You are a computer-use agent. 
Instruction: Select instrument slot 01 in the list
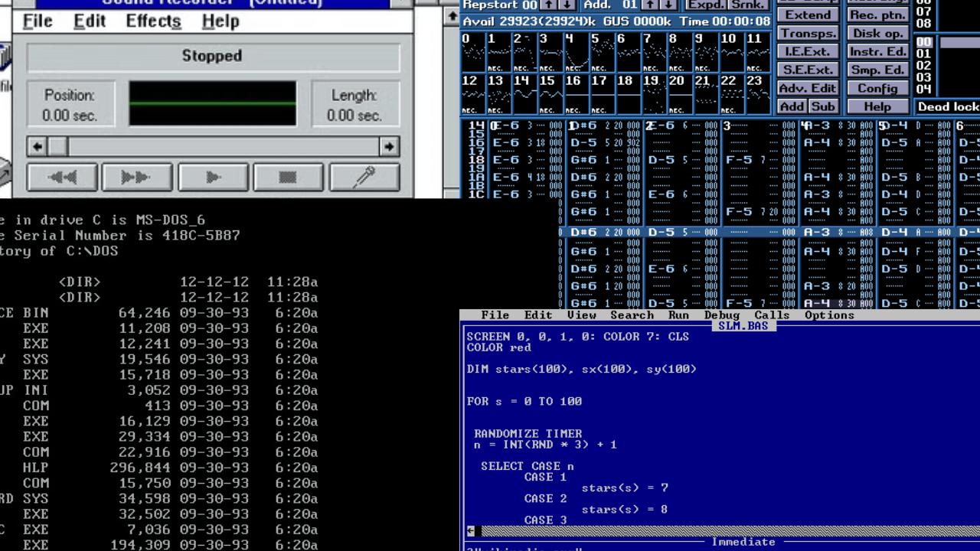point(924,54)
